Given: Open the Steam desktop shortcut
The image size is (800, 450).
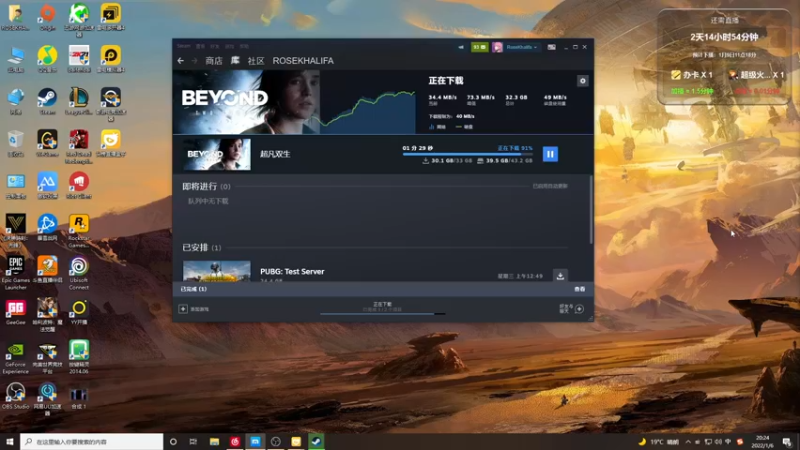Looking at the screenshot, I should [47, 101].
